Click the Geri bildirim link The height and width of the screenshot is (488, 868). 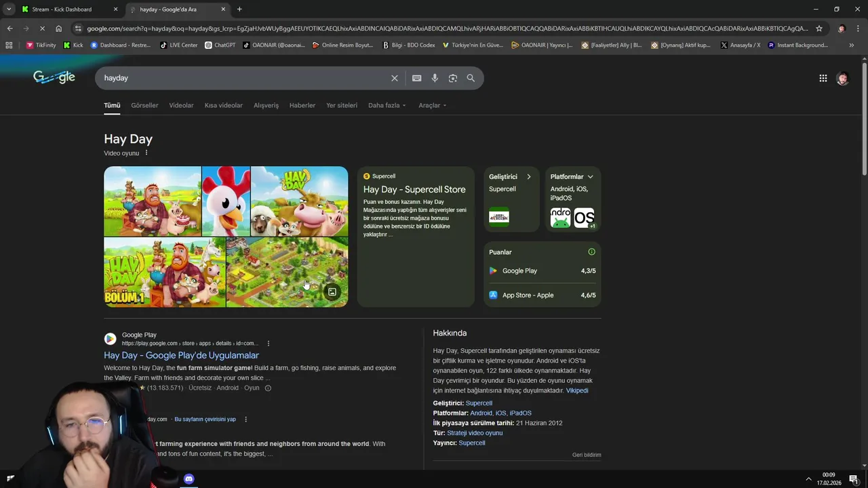tap(587, 455)
